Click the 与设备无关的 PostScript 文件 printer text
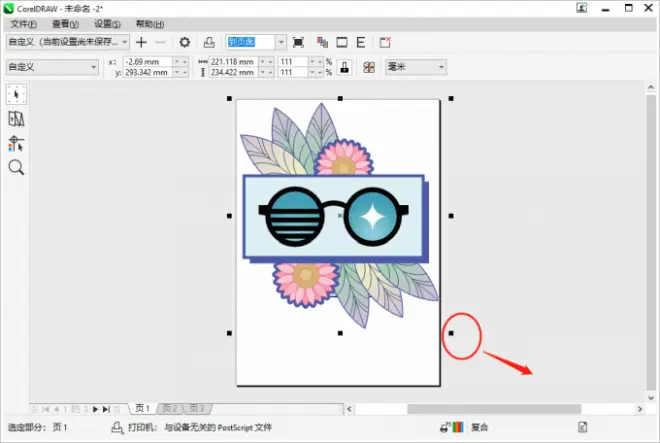This screenshot has height=443, width=660. tap(218, 427)
